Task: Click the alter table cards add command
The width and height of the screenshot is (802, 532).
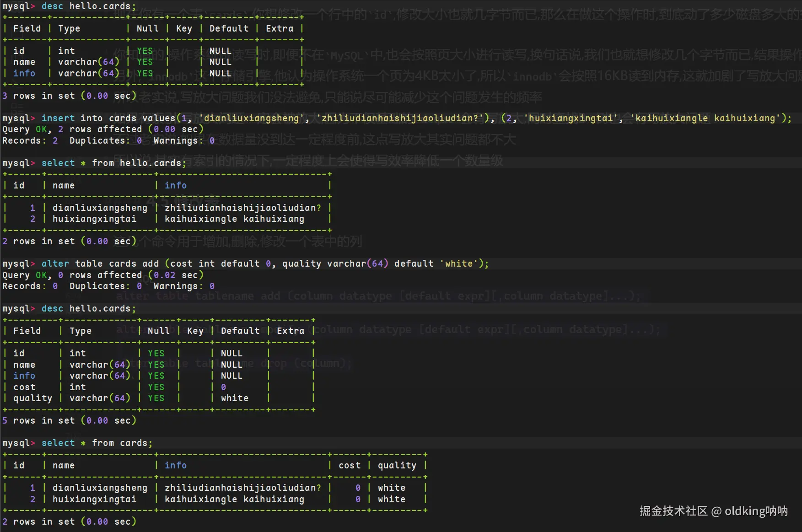Action: click(100, 263)
